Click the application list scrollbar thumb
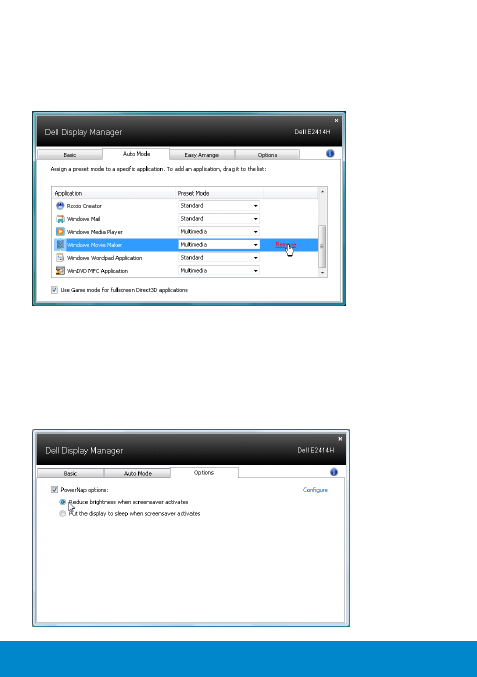 pyautogui.click(x=322, y=246)
